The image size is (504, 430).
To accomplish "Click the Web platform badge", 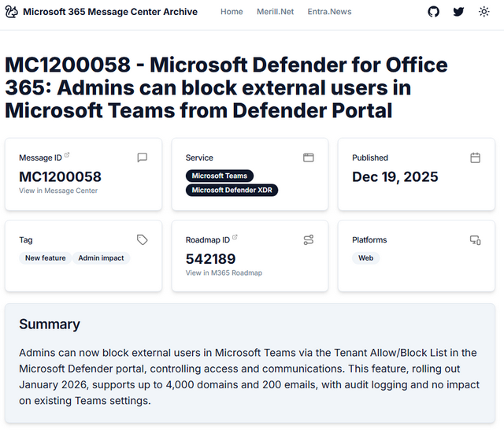I will (365, 258).
